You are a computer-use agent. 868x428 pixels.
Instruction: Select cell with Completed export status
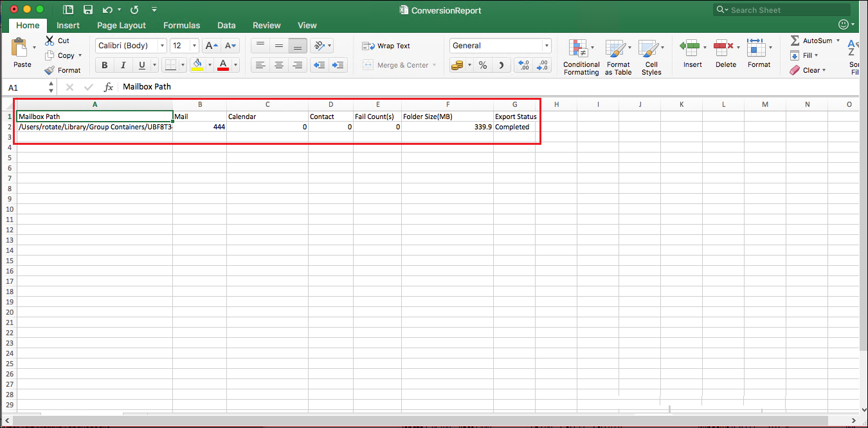pos(514,127)
